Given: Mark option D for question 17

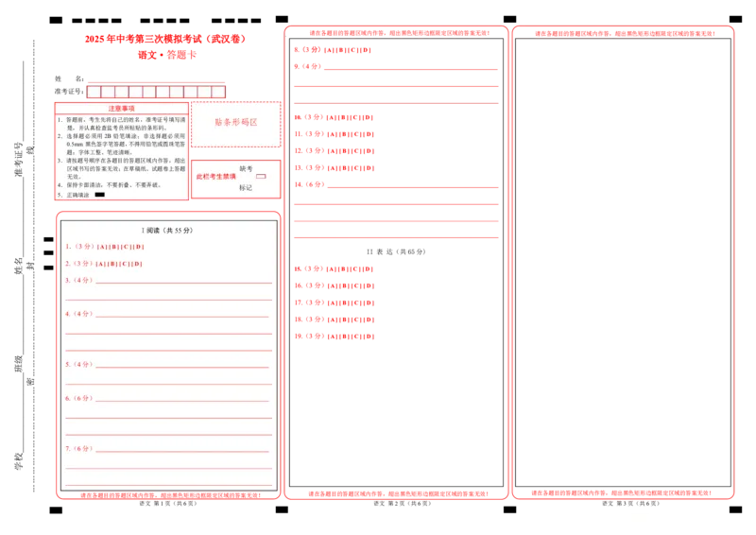Looking at the screenshot, I should pos(369,303).
